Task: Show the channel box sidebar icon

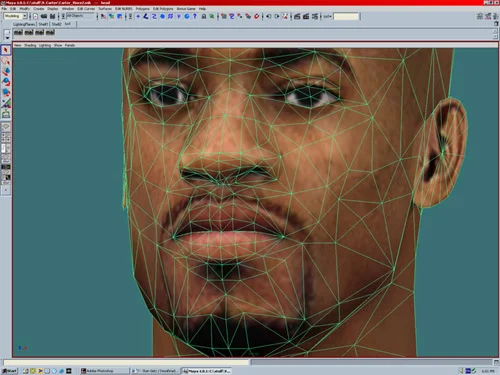Action: pos(496,16)
